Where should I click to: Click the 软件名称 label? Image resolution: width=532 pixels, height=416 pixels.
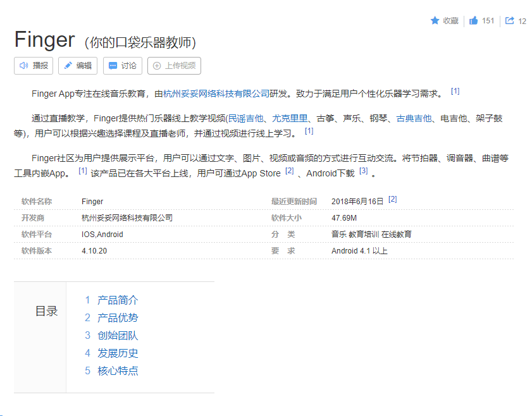coord(37,202)
